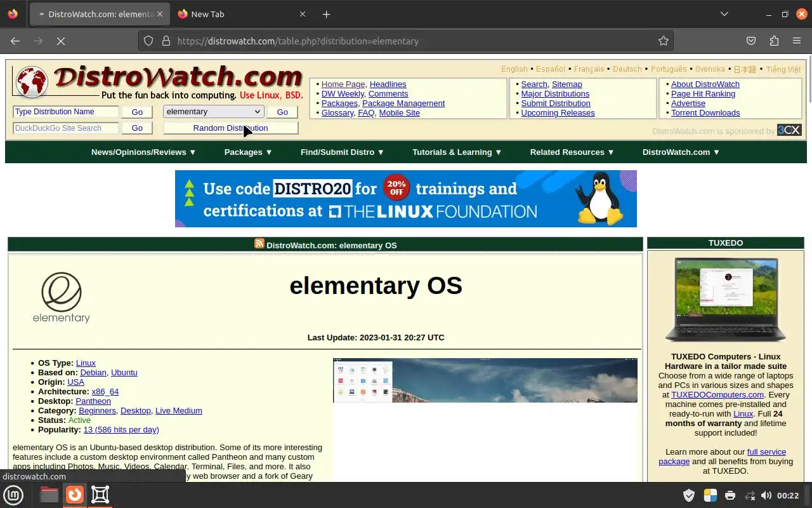Click Go next to distribution dropdown
Image resolution: width=812 pixels, height=508 pixels.
[282, 112]
